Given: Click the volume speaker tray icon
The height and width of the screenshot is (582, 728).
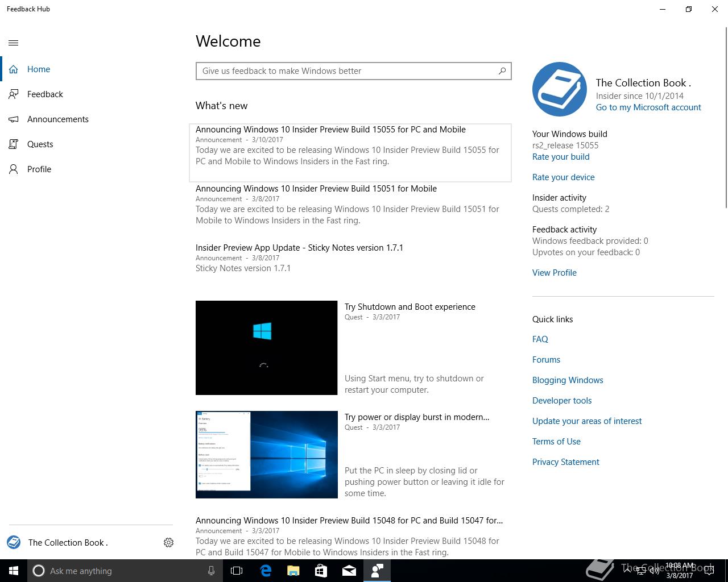Looking at the screenshot, I should pyautogui.click(x=655, y=571).
